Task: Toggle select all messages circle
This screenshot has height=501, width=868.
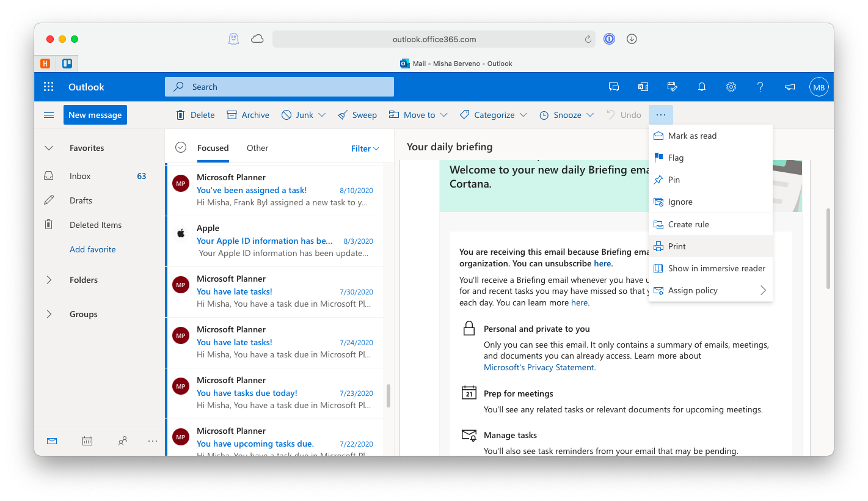Action: pyautogui.click(x=180, y=147)
